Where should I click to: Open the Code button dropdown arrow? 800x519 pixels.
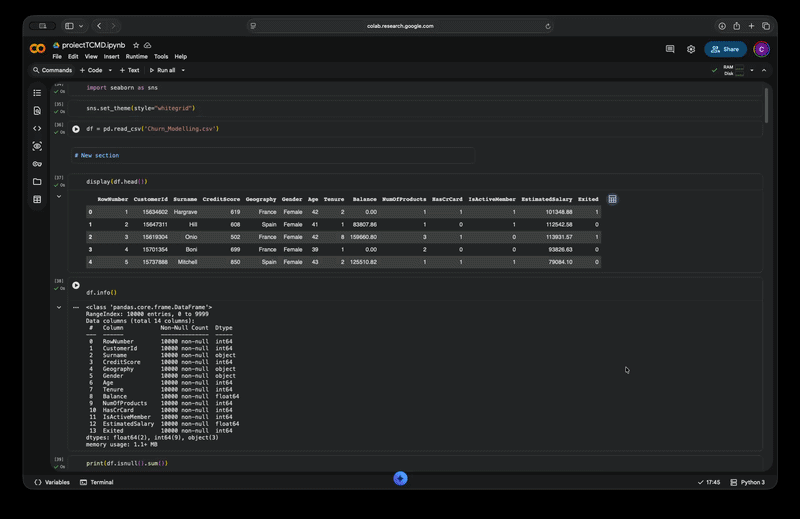click(x=110, y=70)
